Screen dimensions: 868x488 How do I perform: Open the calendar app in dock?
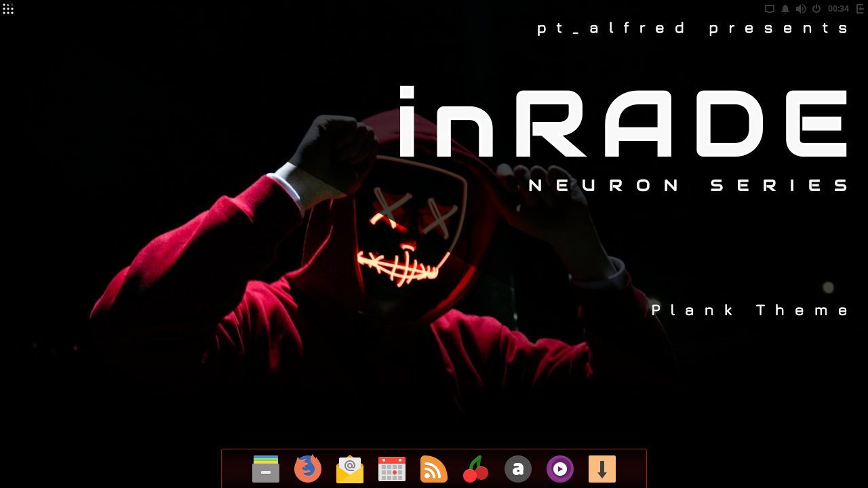tap(392, 469)
